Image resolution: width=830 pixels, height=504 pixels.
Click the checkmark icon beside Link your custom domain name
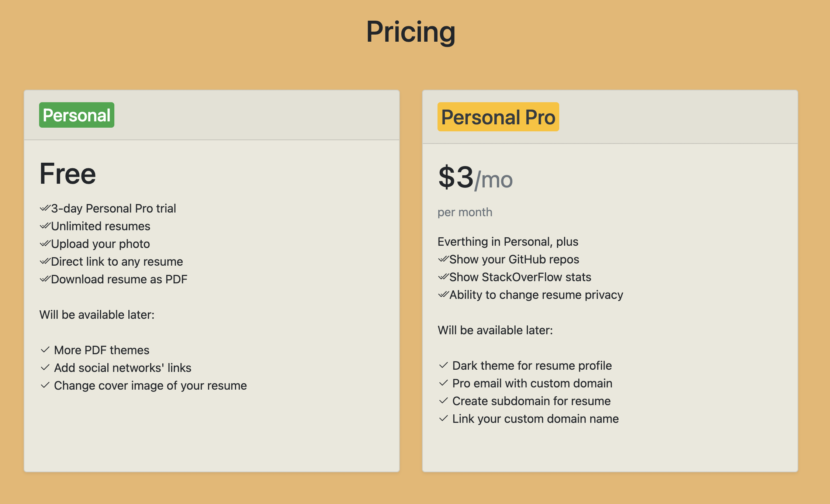coord(443,418)
